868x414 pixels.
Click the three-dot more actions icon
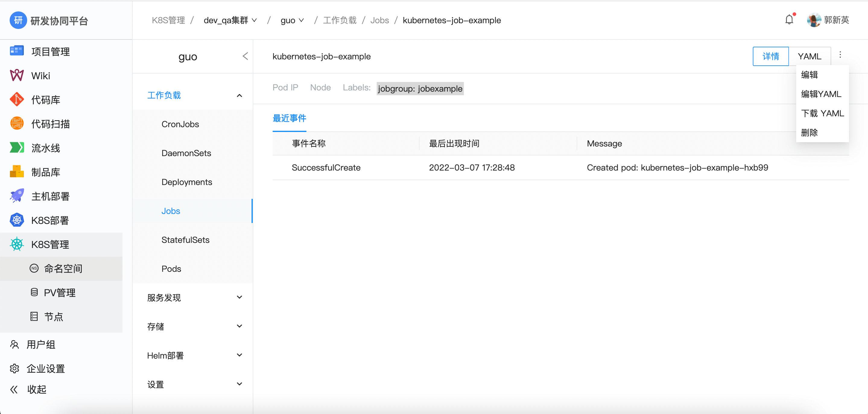point(840,55)
